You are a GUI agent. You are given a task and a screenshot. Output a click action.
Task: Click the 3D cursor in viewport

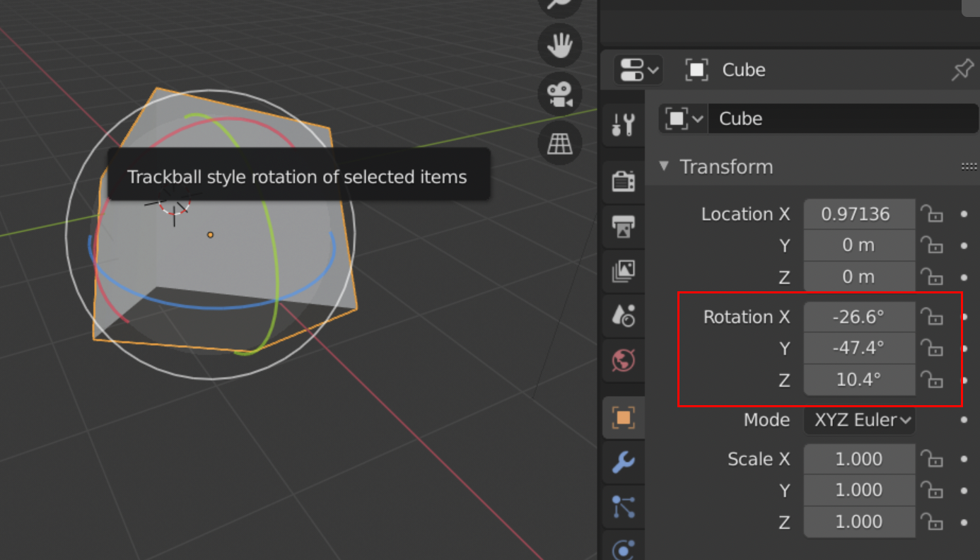point(173,206)
